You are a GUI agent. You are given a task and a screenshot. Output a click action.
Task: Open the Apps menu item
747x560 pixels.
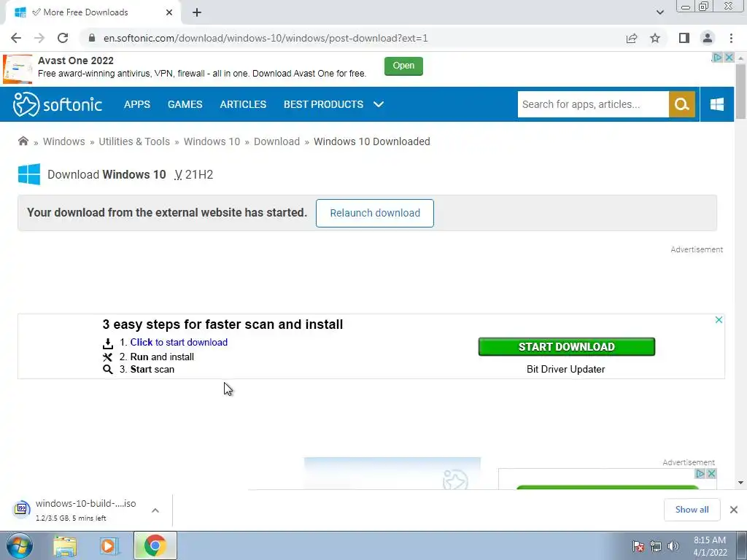coord(136,104)
